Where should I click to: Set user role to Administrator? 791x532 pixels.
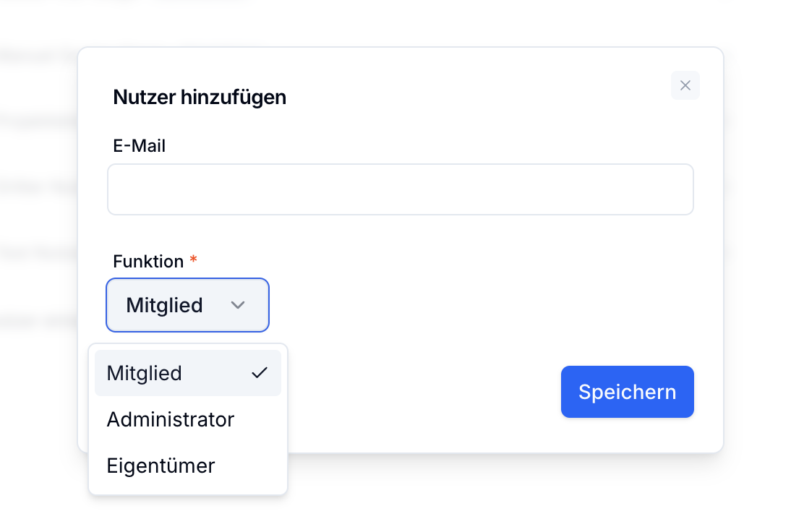click(171, 419)
